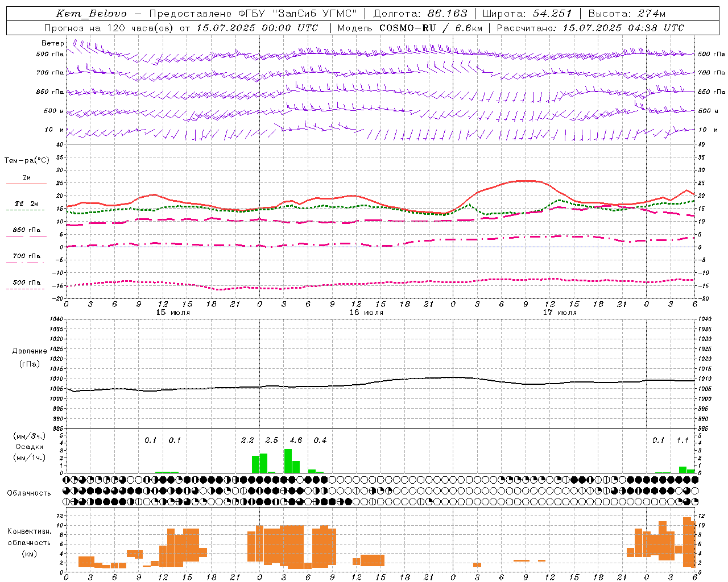The width and height of the screenshot is (728, 582).
Task: Click the Давление pressure section label
Action: click(x=29, y=351)
